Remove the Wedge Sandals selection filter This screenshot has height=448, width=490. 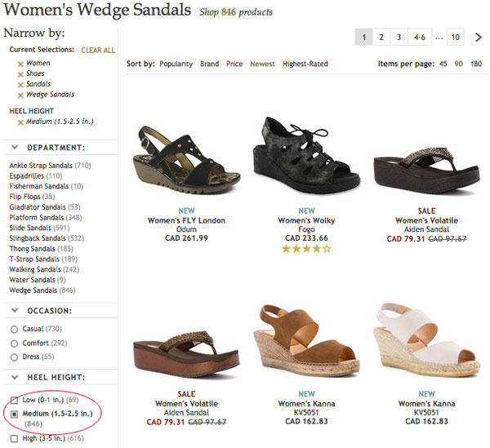tap(20, 95)
